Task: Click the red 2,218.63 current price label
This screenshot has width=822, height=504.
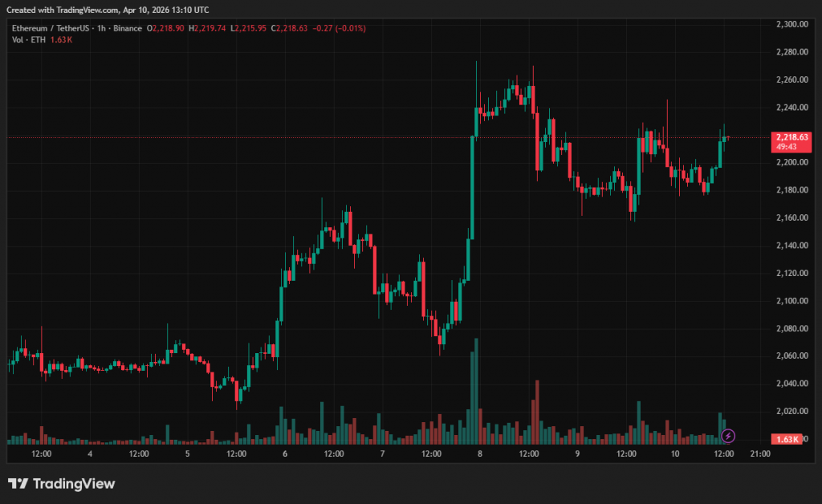Action: click(x=791, y=137)
